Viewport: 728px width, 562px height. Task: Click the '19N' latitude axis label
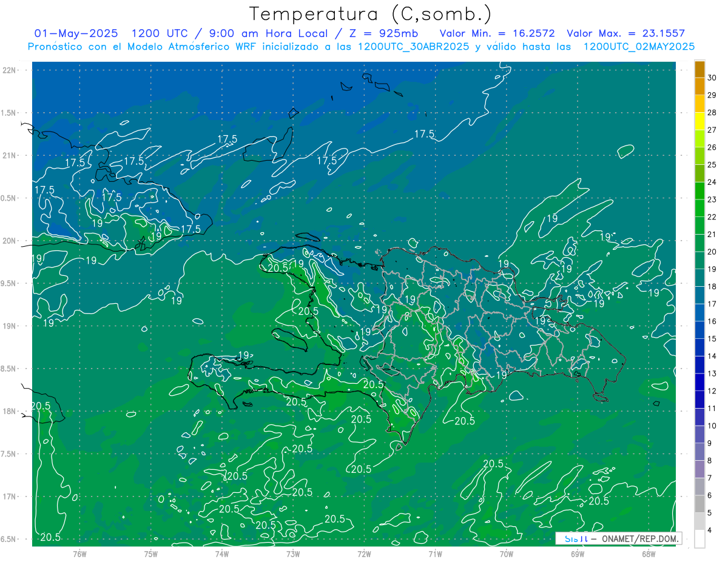point(10,326)
